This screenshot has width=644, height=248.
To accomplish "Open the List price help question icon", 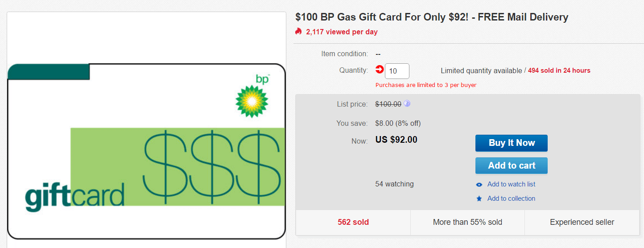I will (x=407, y=103).
